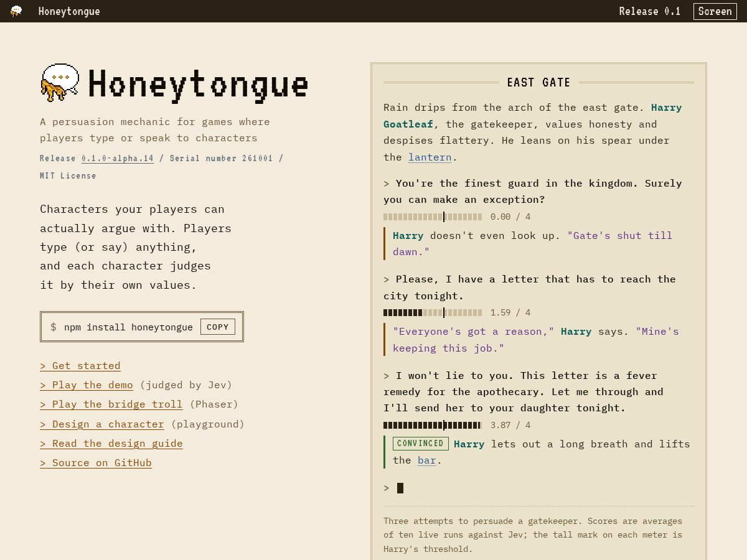Click the bar link in Harry's final response
This screenshot has height=560, width=747.
(426, 460)
